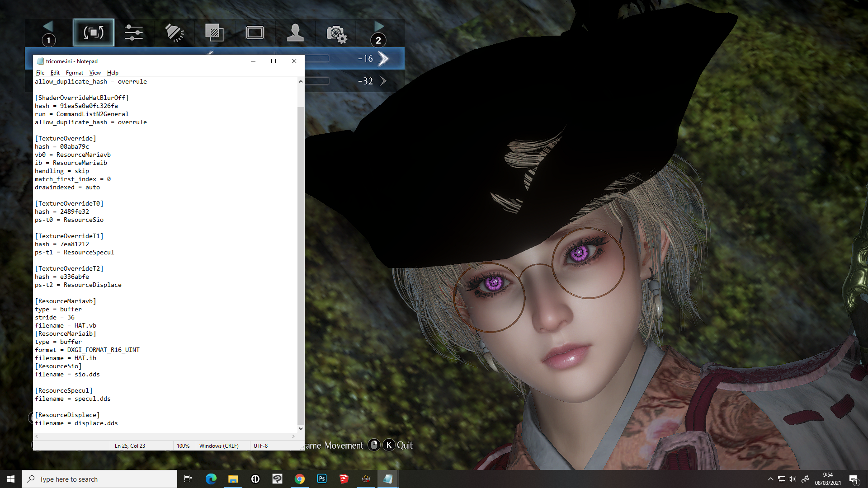Viewport: 868px width, 488px height.
Task: Click the 'filename = HAT.vb' line
Action: tap(66, 326)
